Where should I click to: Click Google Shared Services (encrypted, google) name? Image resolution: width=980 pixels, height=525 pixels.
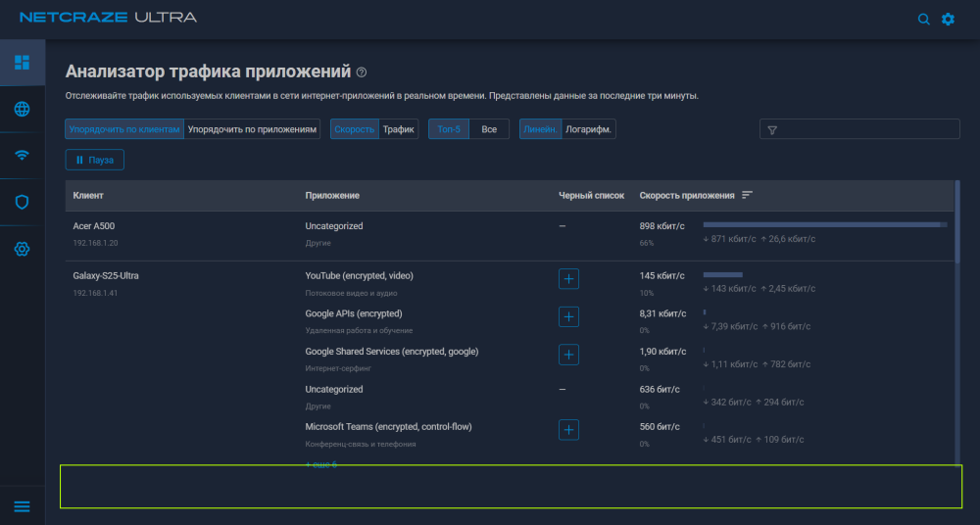coord(392,352)
